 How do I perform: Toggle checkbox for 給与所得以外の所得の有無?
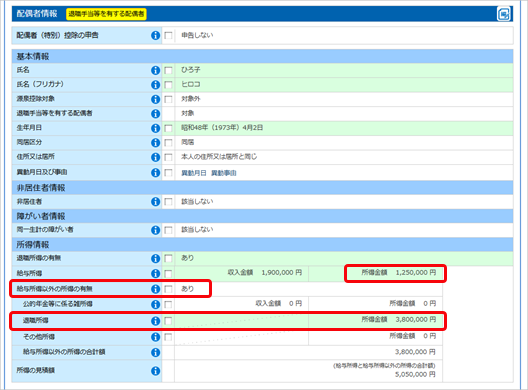coord(168,289)
